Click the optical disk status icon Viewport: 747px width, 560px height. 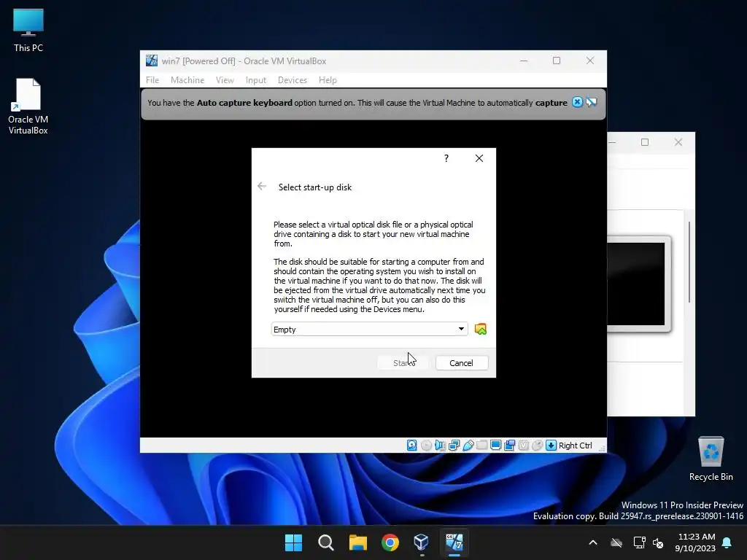click(x=426, y=446)
